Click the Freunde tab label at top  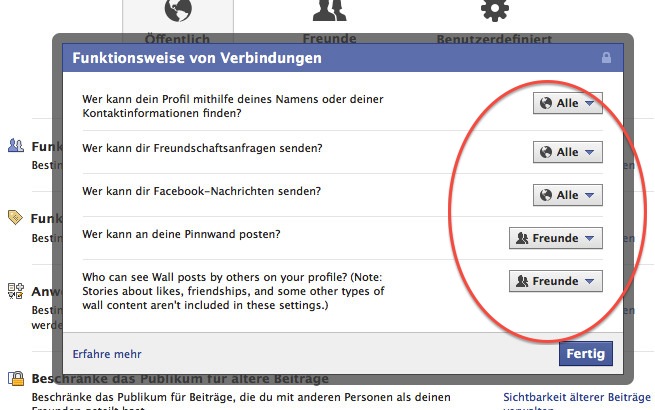click(330, 39)
